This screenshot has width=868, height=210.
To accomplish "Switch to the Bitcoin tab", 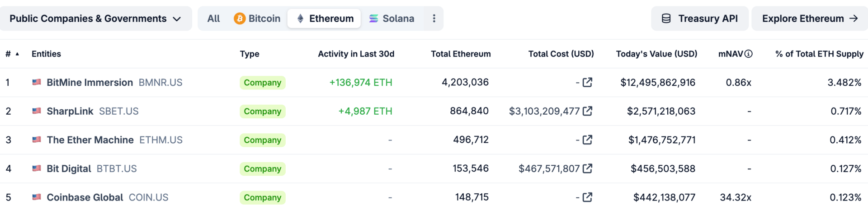I will point(257,19).
